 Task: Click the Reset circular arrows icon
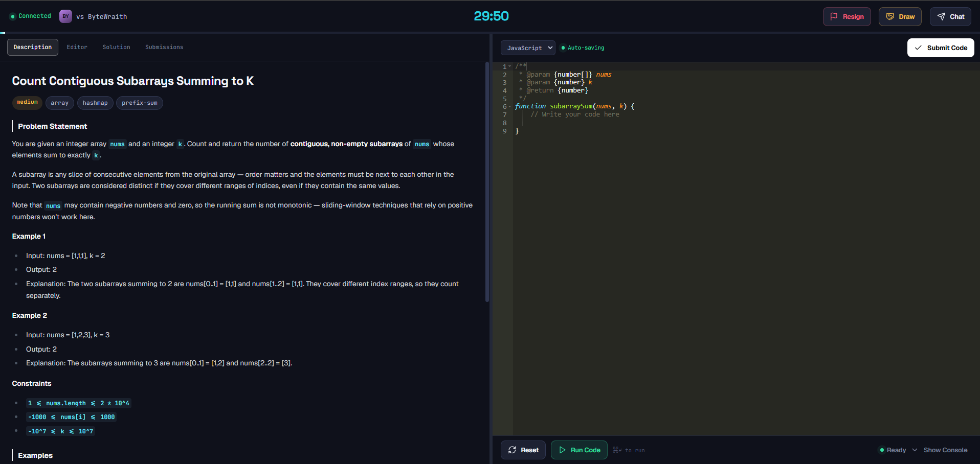[x=512, y=450]
